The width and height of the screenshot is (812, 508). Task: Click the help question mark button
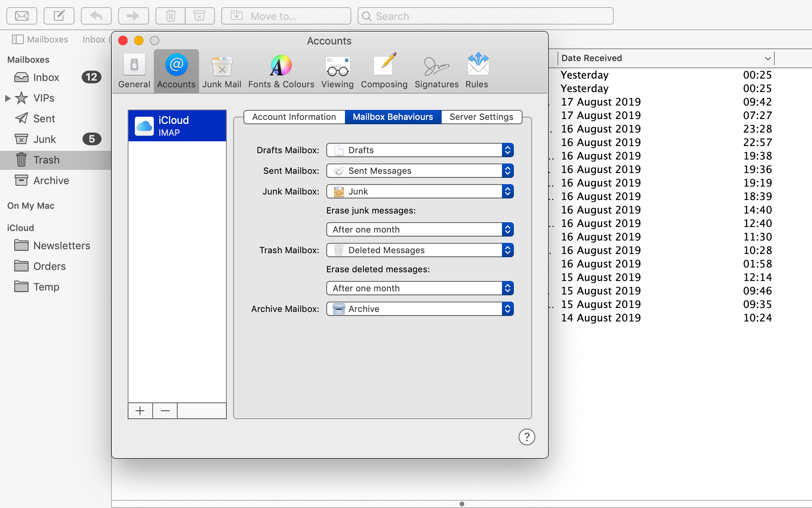click(527, 437)
